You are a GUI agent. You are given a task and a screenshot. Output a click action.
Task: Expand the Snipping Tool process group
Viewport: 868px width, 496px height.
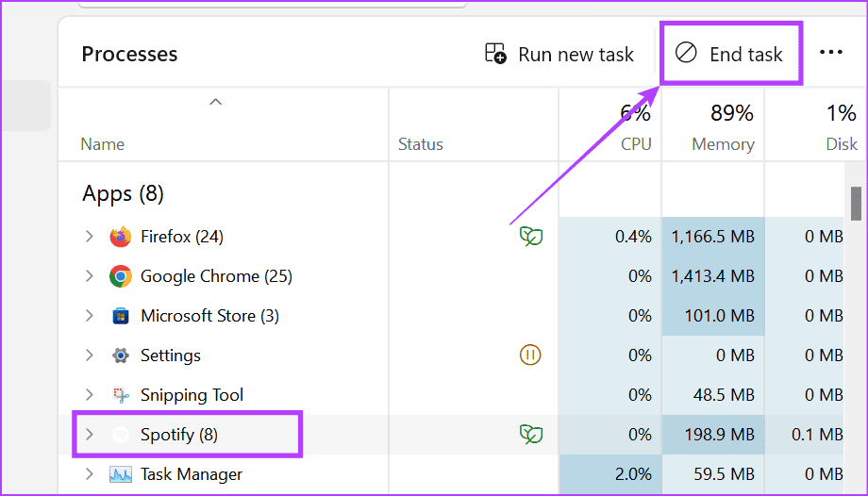tap(89, 395)
